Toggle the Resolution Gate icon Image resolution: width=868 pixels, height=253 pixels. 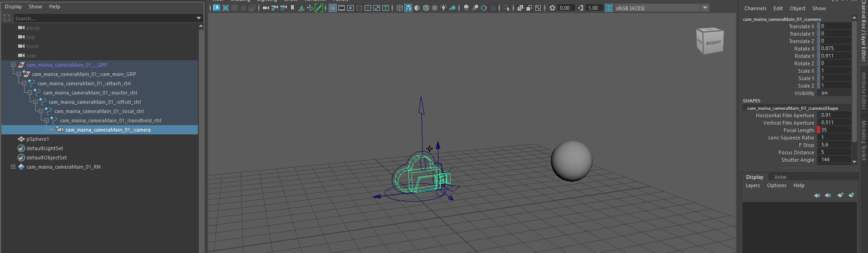coord(350,8)
